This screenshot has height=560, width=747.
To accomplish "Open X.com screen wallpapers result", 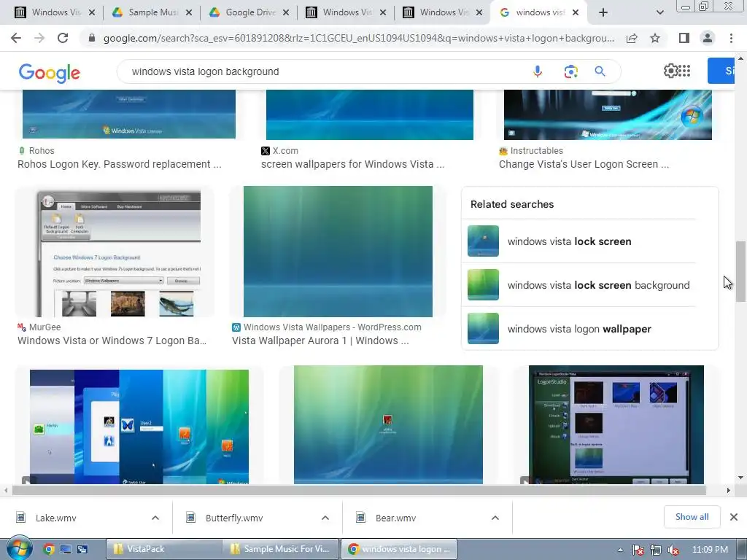I will pos(352,164).
